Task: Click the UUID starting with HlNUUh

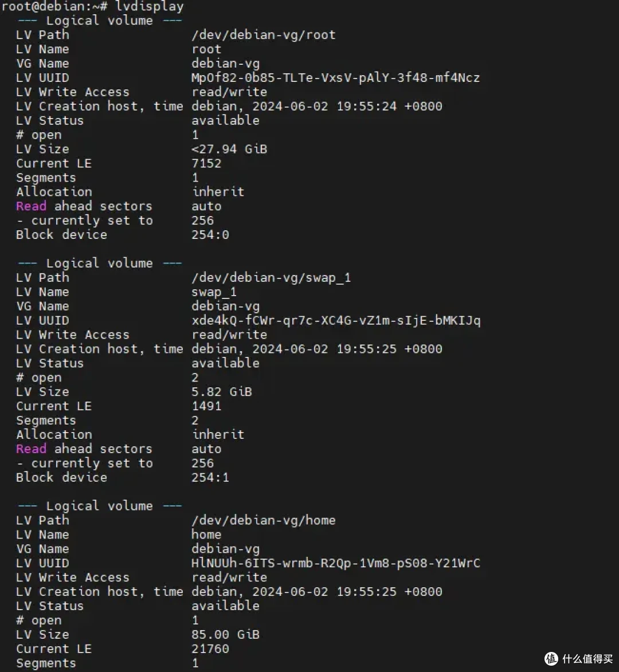Action: 336,563
